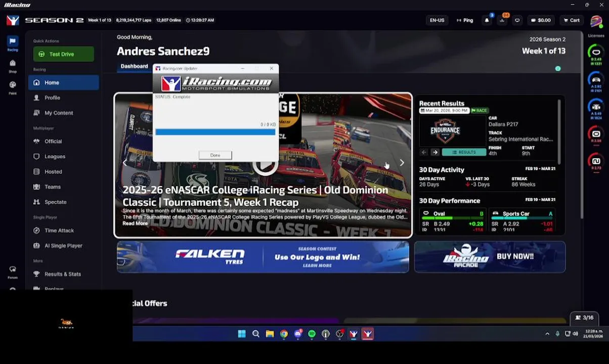
Task: Open notifications bell icon
Action: (487, 20)
